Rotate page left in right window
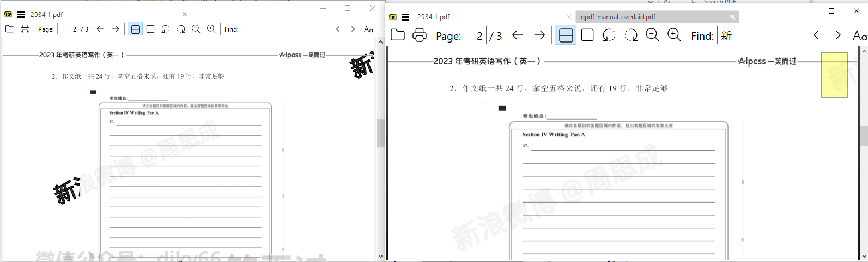This screenshot has width=868, height=262. [x=609, y=35]
